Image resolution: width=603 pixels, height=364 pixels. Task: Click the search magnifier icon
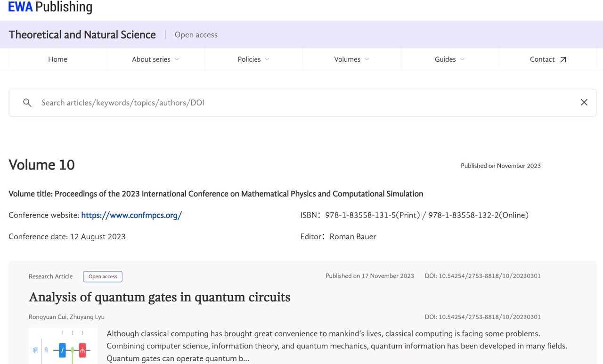[27, 103]
